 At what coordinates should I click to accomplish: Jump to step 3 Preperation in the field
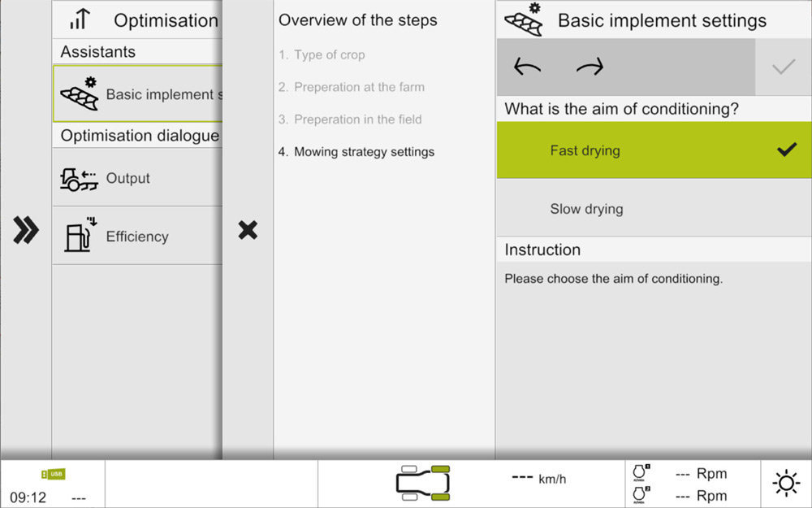click(x=350, y=119)
